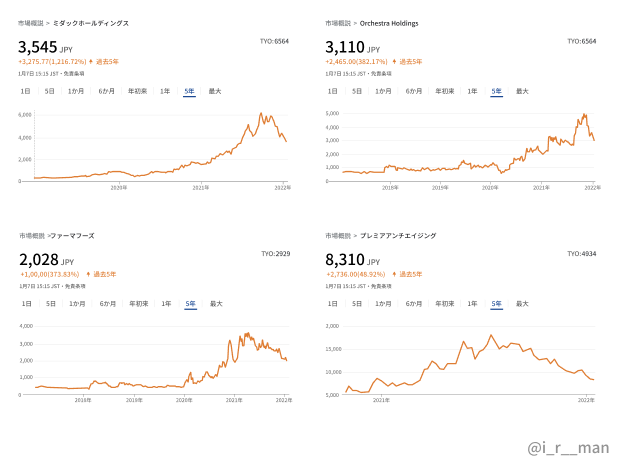Click the orange up-arrow in the ミダックホールディングス panel
Viewport: 620px width, 465px height.
pos(90,61)
